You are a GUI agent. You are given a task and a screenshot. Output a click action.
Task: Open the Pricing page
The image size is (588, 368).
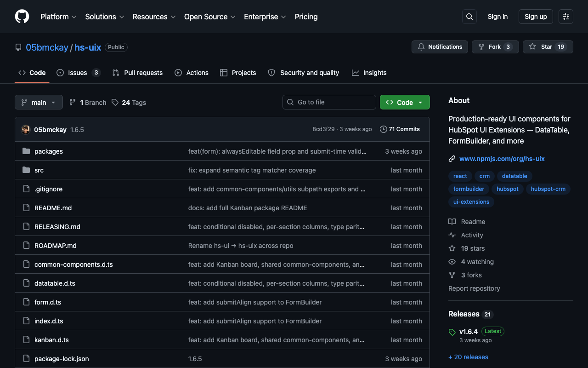[x=306, y=17]
